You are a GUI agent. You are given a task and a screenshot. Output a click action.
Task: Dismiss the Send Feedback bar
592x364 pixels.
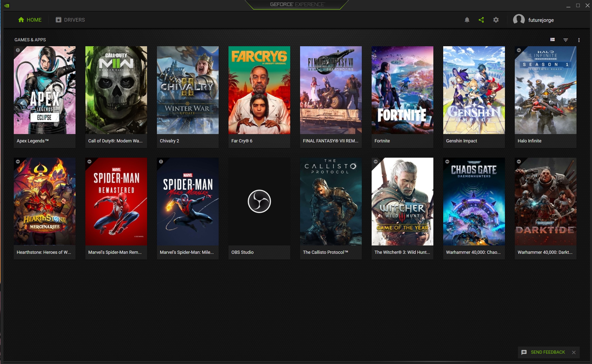pos(574,352)
